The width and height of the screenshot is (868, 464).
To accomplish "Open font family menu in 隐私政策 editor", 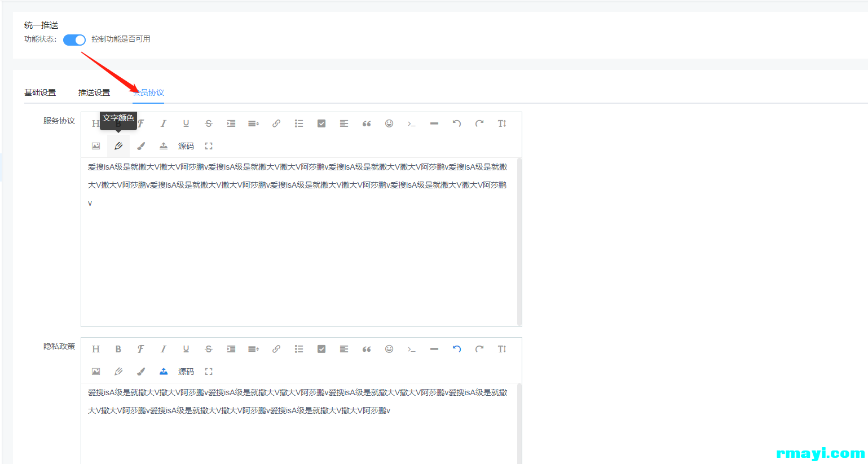I will pyautogui.click(x=141, y=349).
